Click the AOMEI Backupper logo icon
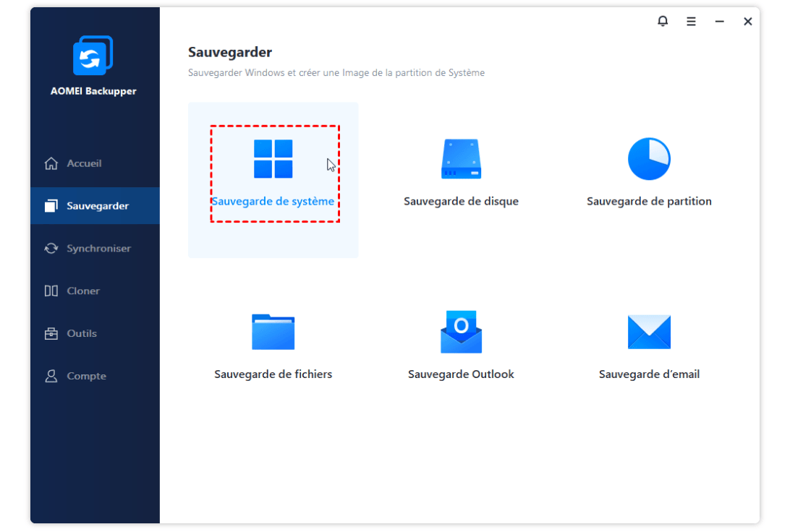The width and height of the screenshot is (790, 532). tap(93, 55)
